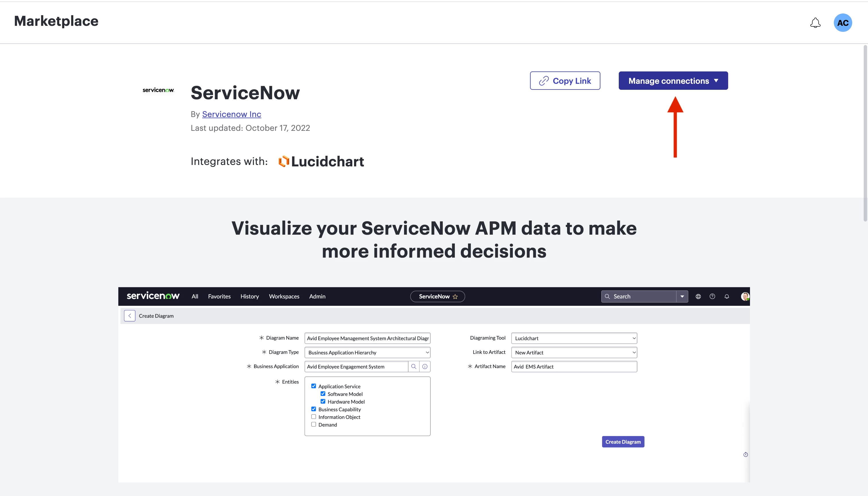
Task: Open the Servicenow Inc link
Action: 231,114
